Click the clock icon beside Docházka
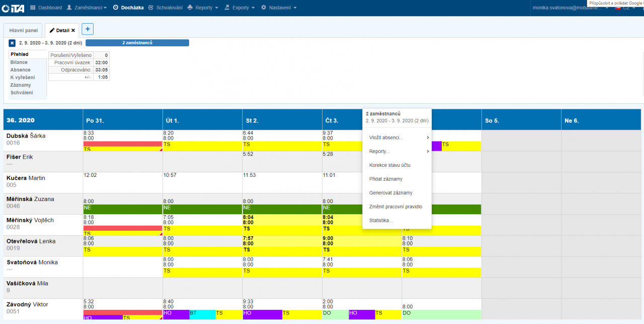Viewport: 644px width, 324px height. click(x=116, y=8)
